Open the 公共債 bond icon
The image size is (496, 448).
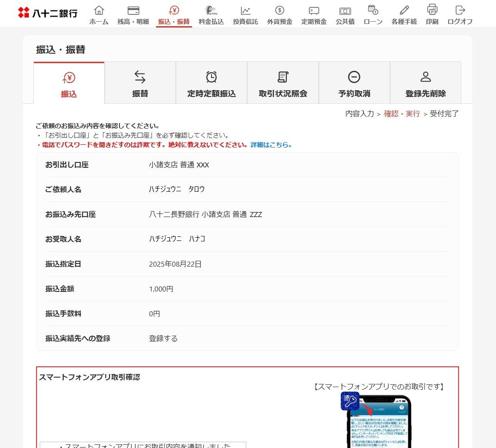(x=345, y=11)
